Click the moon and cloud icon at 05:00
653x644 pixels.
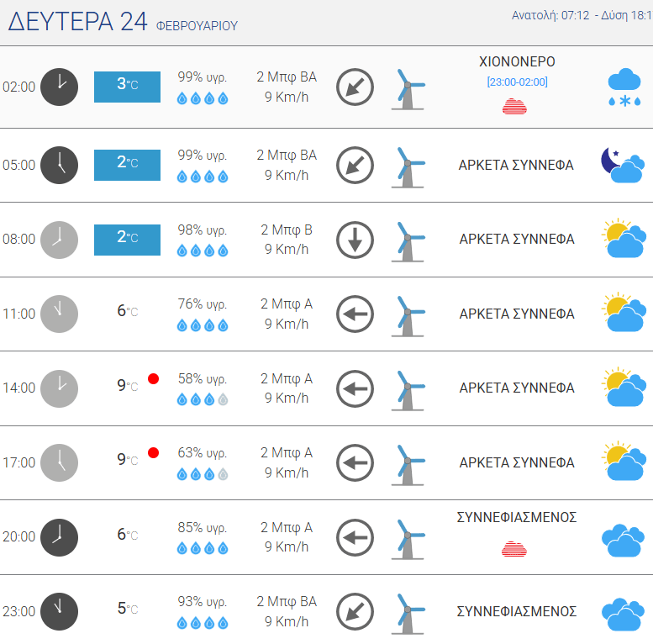(x=624, y=166)
